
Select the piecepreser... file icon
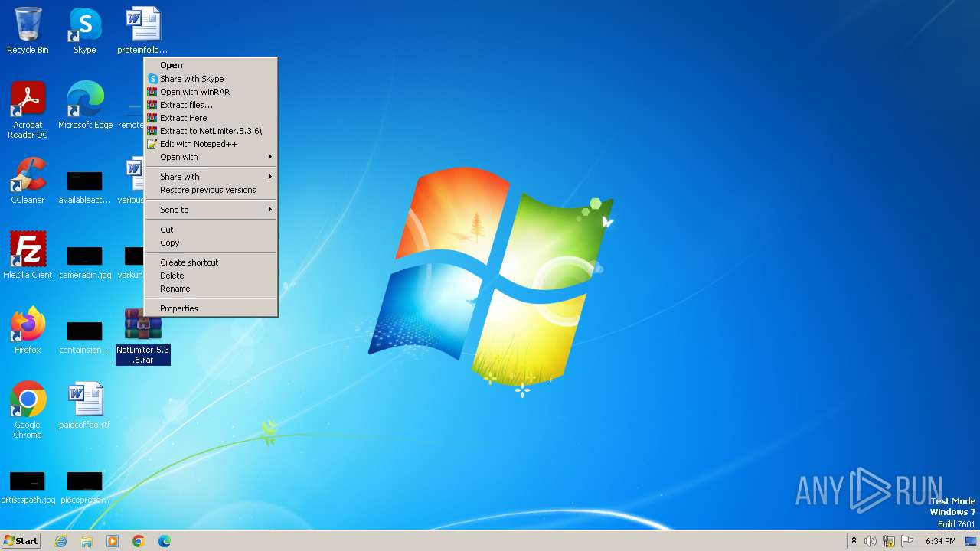pos(85,487)
